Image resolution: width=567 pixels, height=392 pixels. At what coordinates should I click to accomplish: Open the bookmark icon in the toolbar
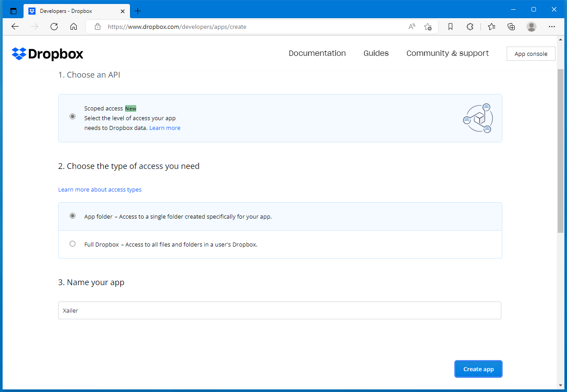tap(450, 27)
